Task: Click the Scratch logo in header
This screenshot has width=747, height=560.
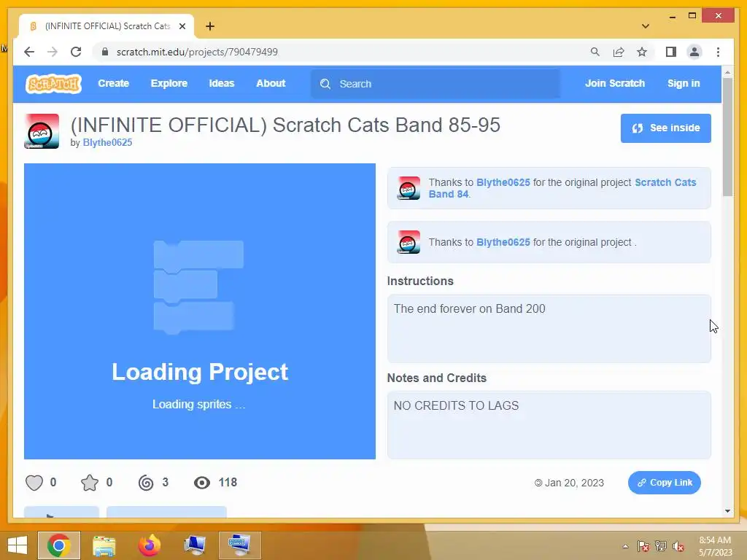Action: [53, 84]
